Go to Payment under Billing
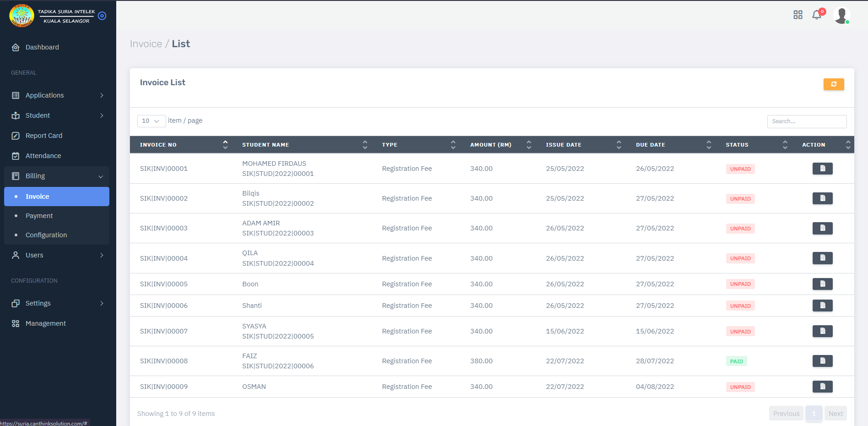The image size is (868, 426). point(39,216)
